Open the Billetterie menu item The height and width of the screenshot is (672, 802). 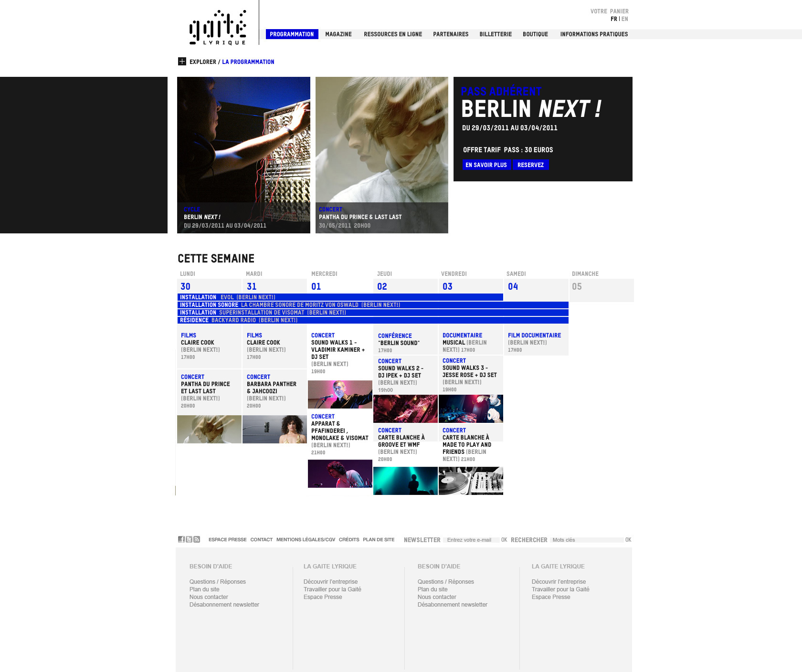[496, 34]
